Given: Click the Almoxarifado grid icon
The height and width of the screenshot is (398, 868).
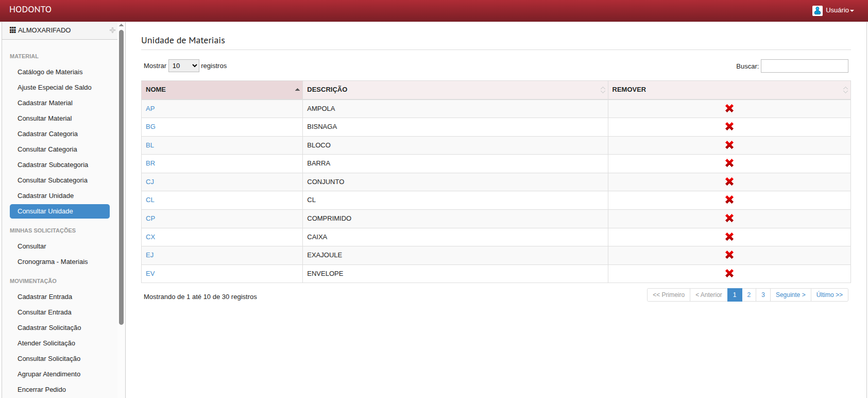Looking at the screenshot, I should click(13, 30).
